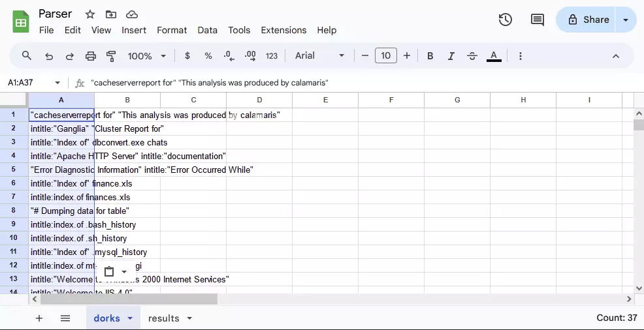Click the search menus magnifier icon
The image size is (644, 330).
(x=27, y=55)
